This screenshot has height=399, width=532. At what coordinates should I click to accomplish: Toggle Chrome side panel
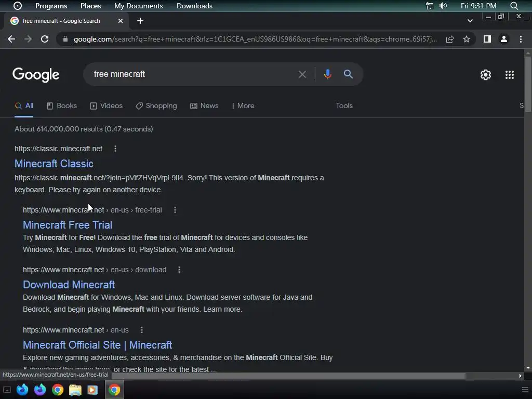[x=487, y=39]
